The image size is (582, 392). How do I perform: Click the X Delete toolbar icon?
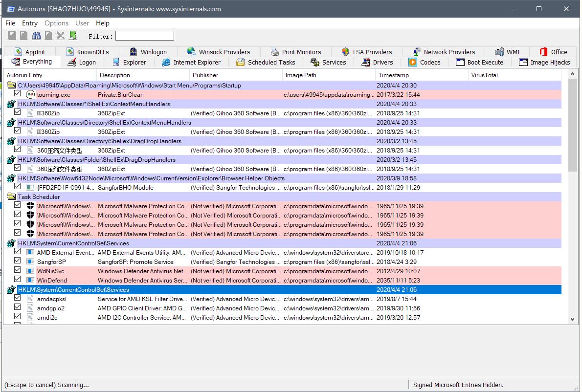[61, 36]
